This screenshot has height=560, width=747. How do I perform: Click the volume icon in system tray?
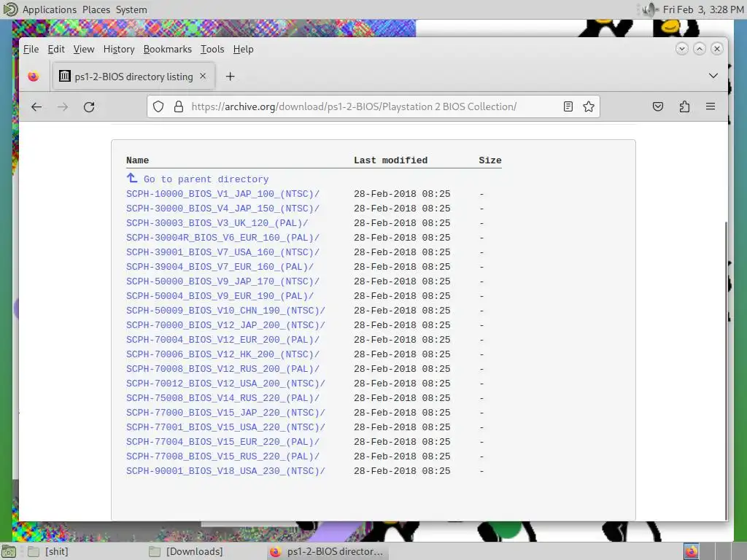pyautogui.click(x=649, y=9)
